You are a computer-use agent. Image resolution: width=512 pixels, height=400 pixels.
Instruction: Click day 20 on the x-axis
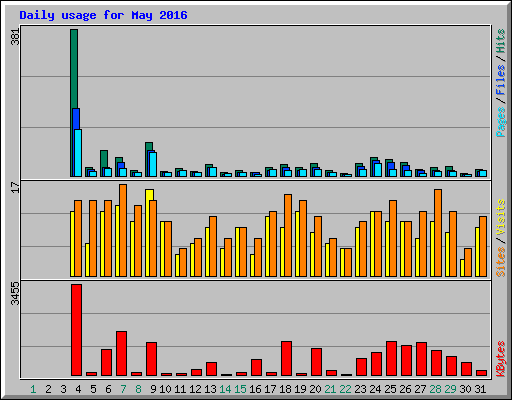pos(315,389)
